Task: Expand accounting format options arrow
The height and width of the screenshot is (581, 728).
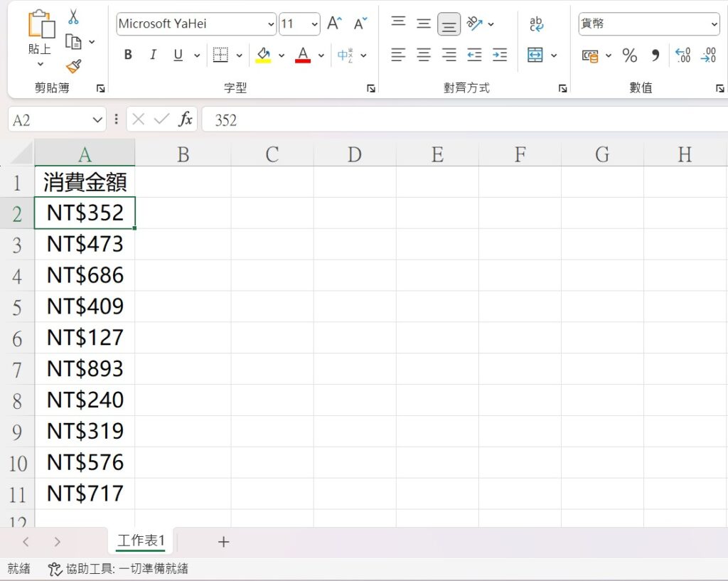Action: click(x=609, y=55)
